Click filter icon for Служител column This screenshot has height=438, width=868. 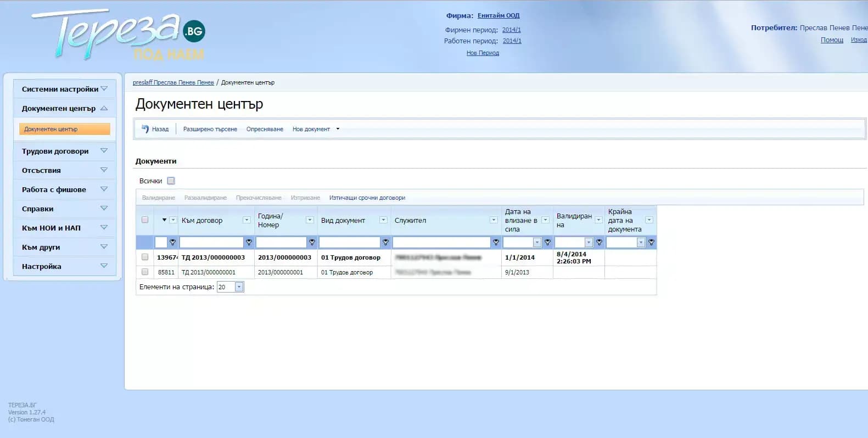pyautogui.click(x=496, y=242)
